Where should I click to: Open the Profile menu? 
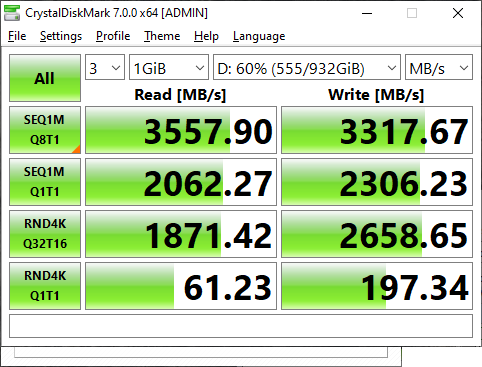[x=113, y=36]
